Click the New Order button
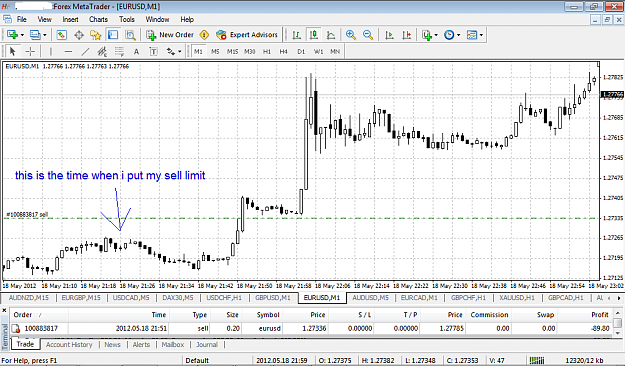625x366 pixels. click(170, 35)
